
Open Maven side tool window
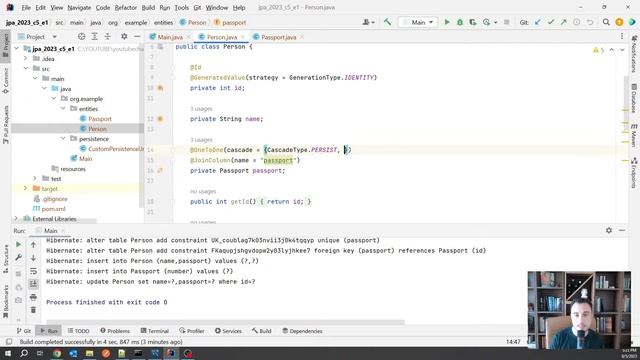634,136
